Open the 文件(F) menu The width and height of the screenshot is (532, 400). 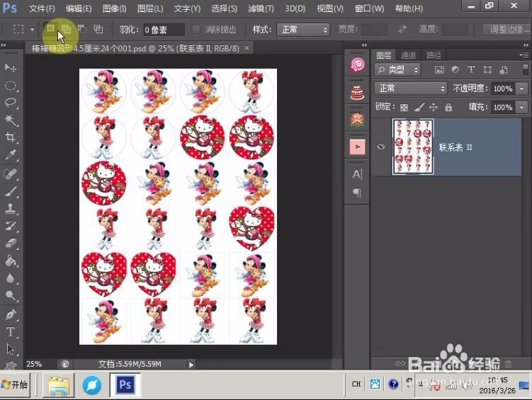pyautogui.click(x=42, y=8)
